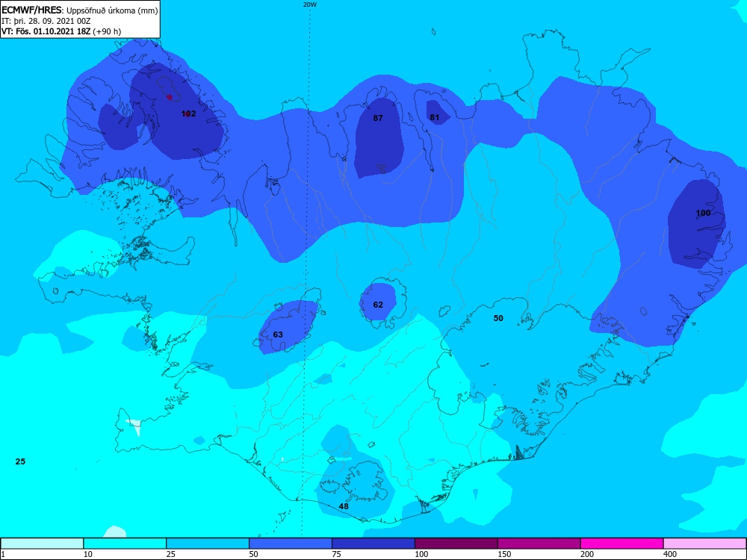The image size is (747, 560).
Task: Select the 1–10 mm pale cyan legend swatch
Action: (42, 544)
